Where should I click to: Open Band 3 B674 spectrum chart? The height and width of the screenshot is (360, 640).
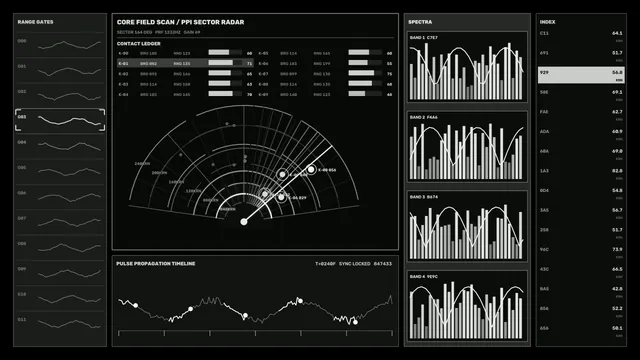(467, 226)
